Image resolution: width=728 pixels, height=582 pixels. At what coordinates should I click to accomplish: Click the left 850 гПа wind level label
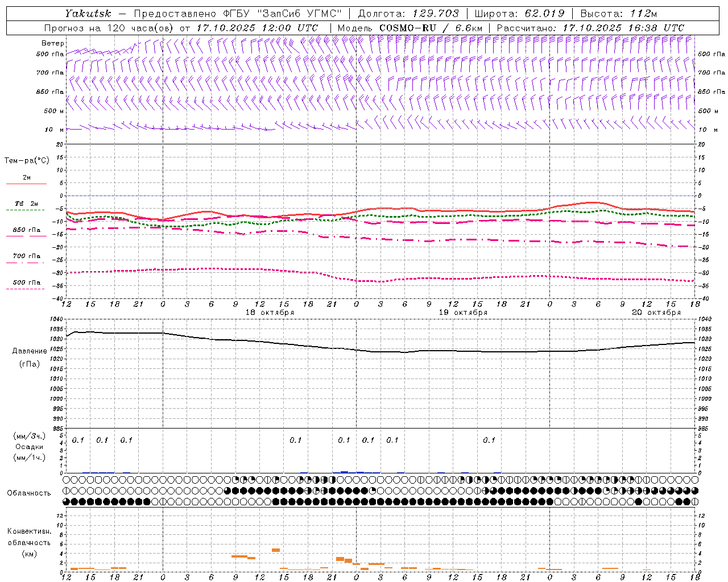[50, 92]
